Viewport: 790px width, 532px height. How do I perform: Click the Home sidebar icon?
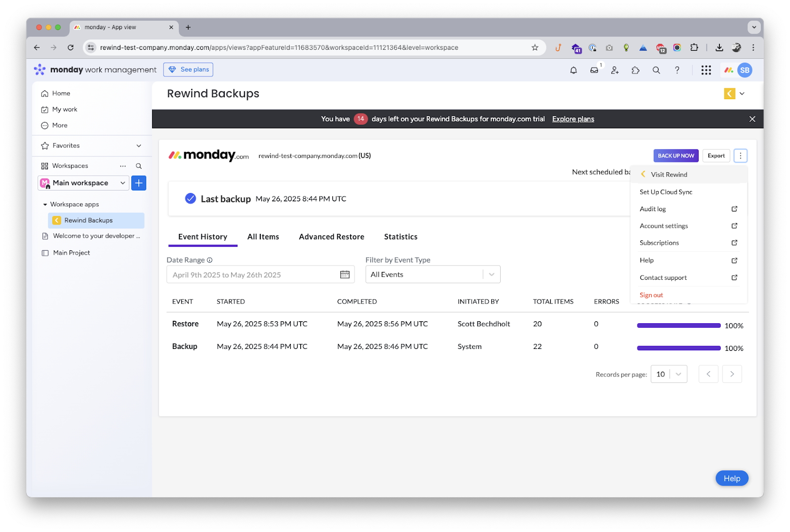coord(45,93)
